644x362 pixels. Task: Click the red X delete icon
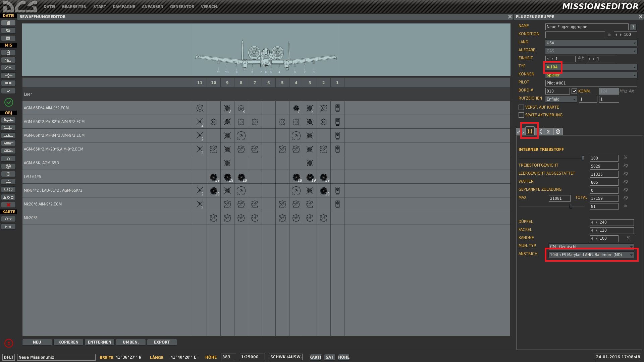pos(8,205)
